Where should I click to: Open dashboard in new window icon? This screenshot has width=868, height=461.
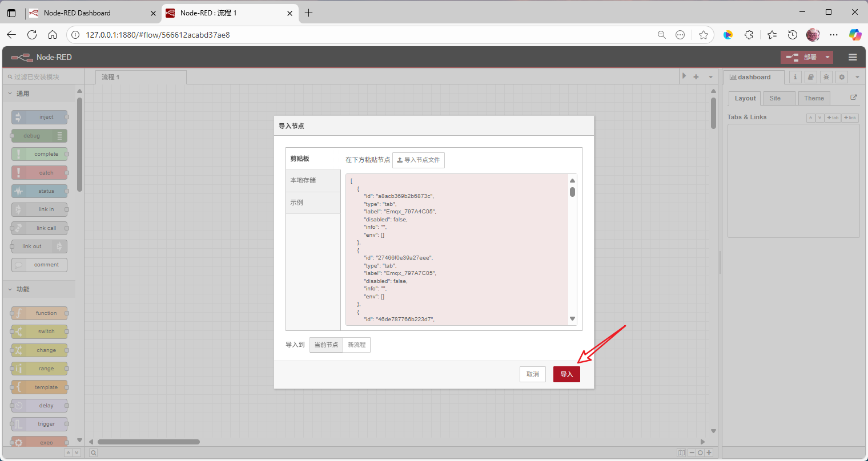pyautogui.click(x=854, y=98)
